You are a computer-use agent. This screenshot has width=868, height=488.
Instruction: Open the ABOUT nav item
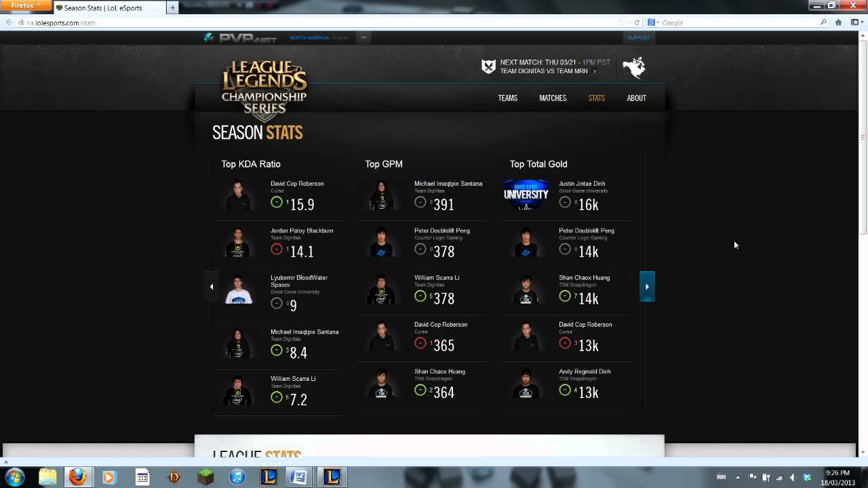(637, 98)
